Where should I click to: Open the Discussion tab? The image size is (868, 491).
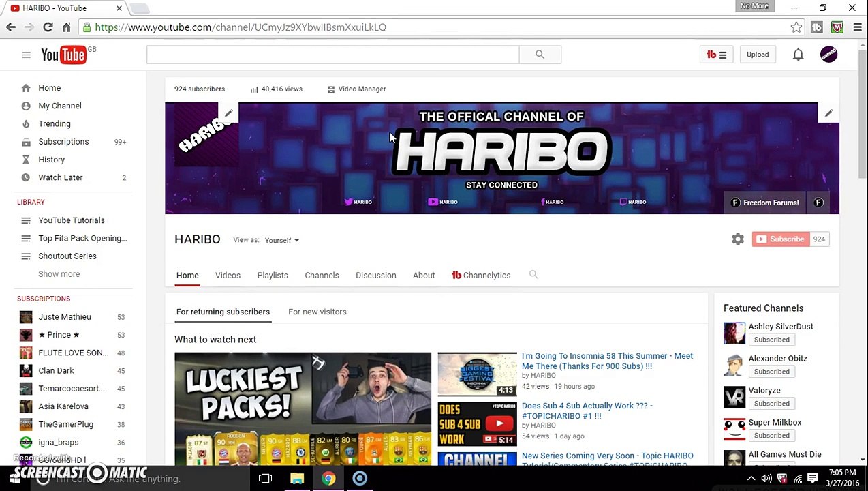pos(375,276)
